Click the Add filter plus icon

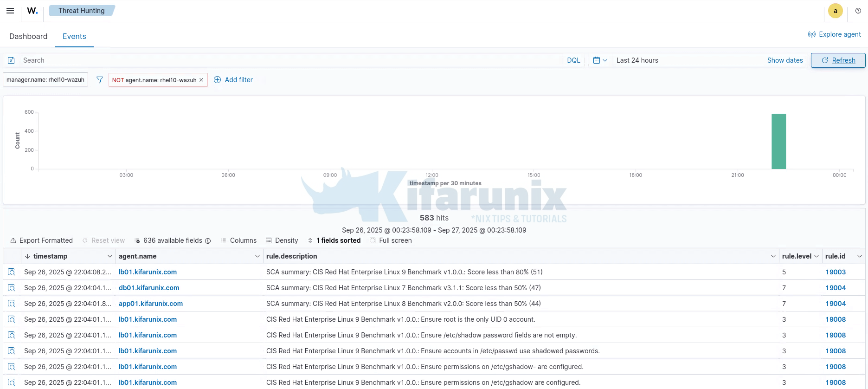217,80
